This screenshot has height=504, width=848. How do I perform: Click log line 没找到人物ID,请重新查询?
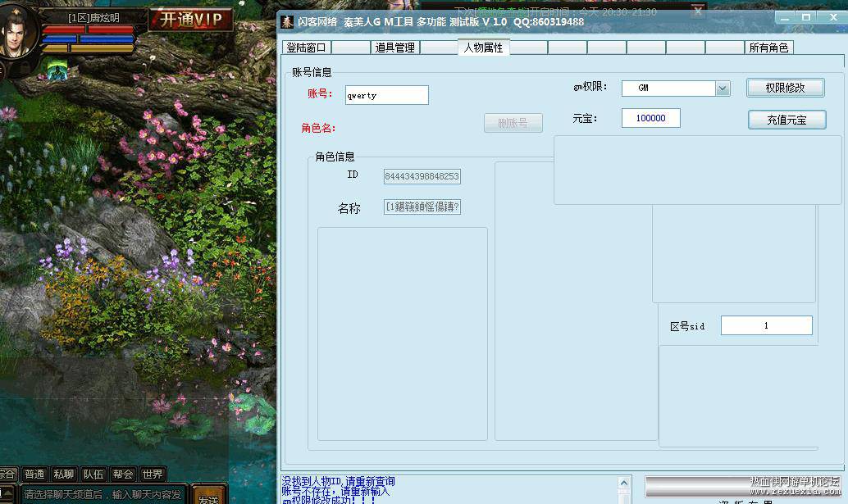[338, 481]
